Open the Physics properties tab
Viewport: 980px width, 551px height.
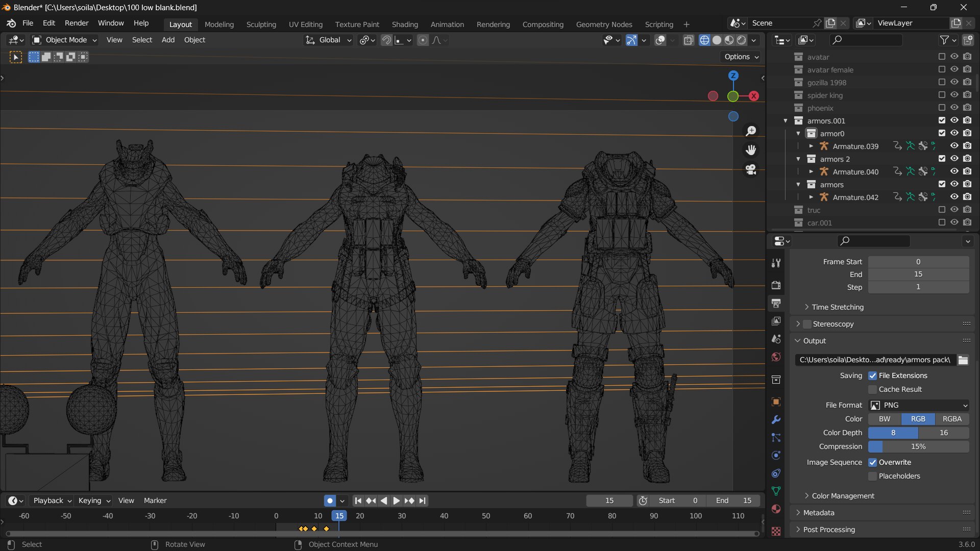tap(776, 455)
